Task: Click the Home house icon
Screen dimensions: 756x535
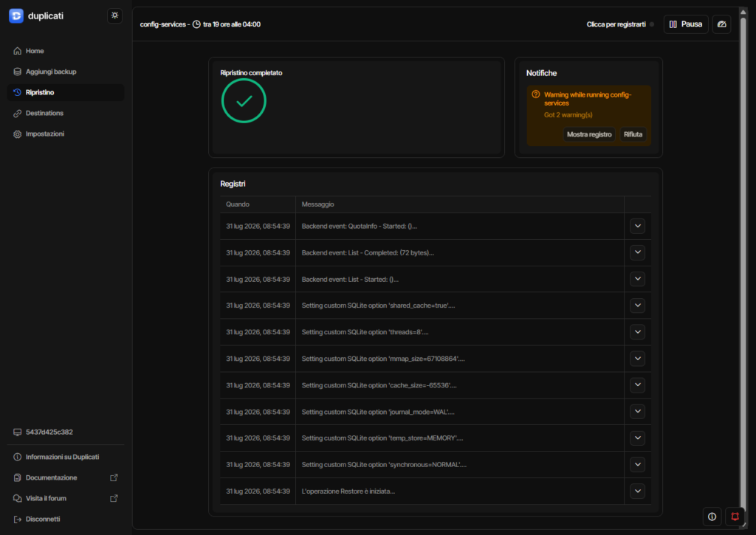Action: pos(18,51)
